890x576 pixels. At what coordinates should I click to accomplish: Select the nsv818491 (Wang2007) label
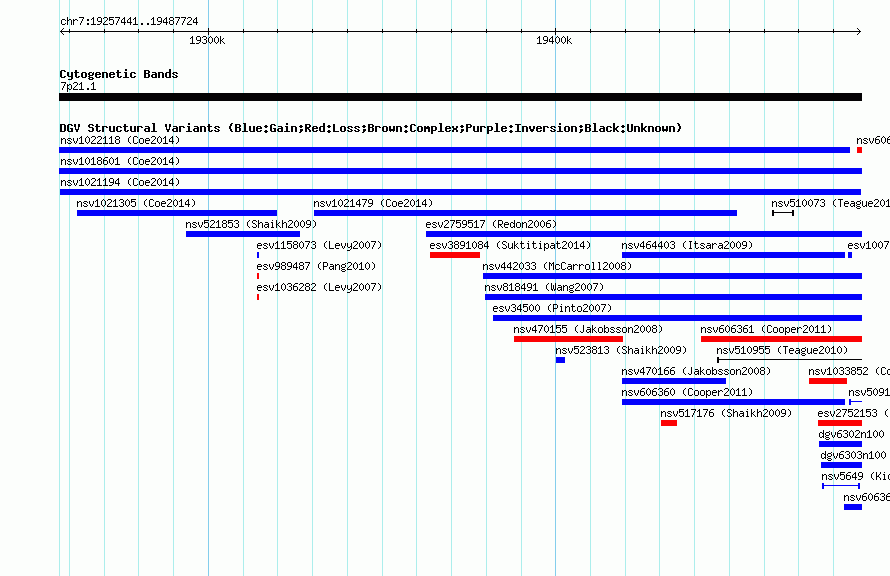coord(544,287)
